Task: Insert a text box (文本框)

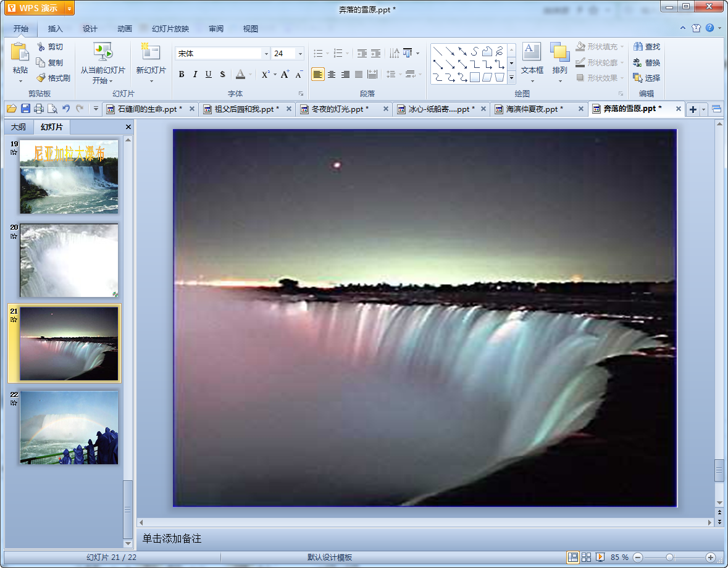Action: point(532,52)
